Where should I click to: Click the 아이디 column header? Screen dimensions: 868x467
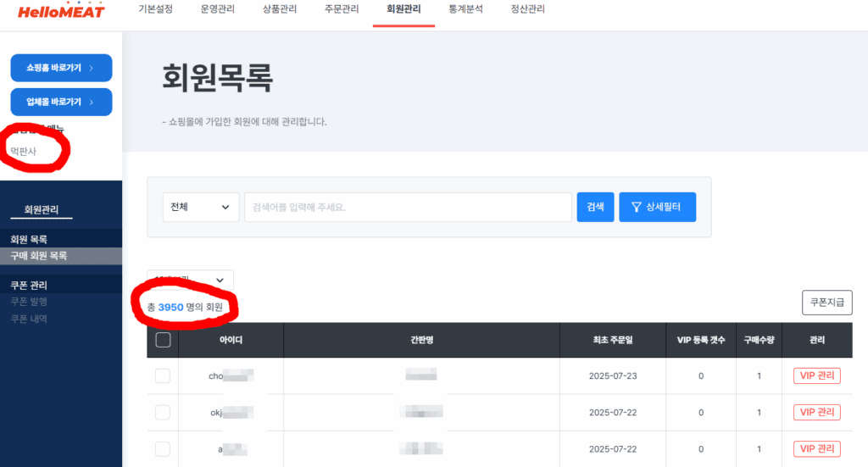click(x=231, y=340)
